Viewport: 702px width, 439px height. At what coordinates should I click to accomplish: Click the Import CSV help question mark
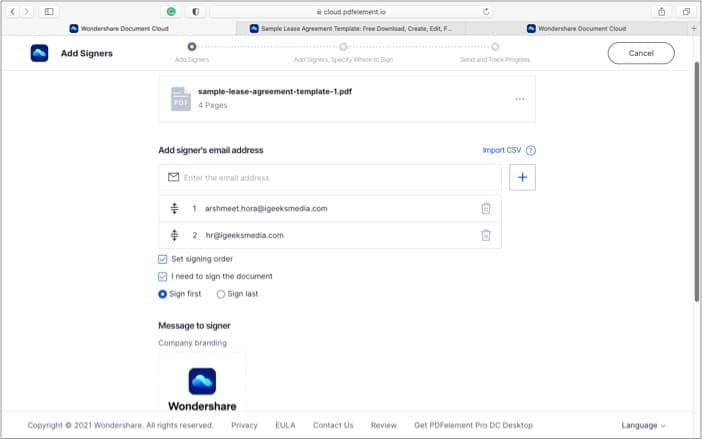[x=531, y=150]
